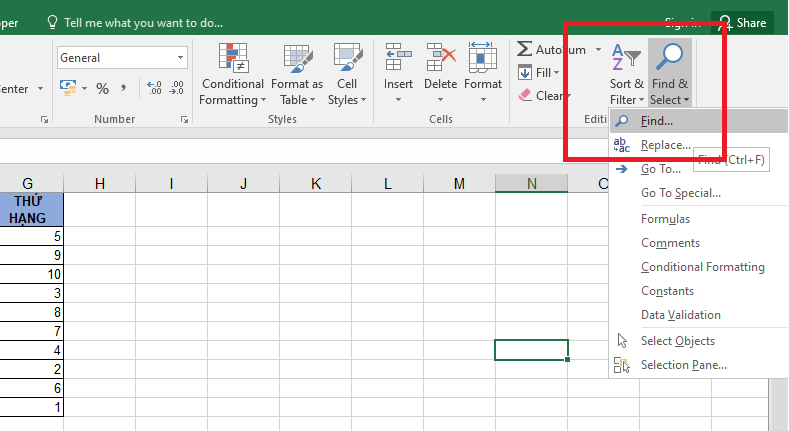Click cell with value 6
This screenshot has width=789, height=431.
click(31, 388)
